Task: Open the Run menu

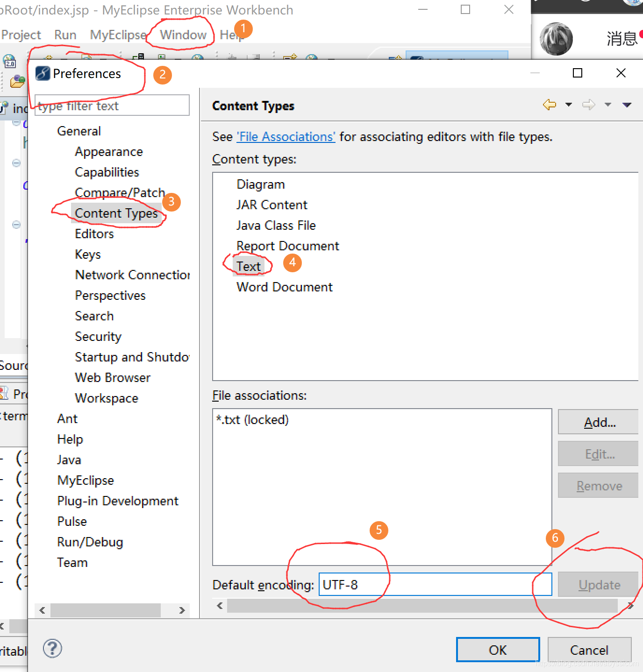Action: [65, 35]
